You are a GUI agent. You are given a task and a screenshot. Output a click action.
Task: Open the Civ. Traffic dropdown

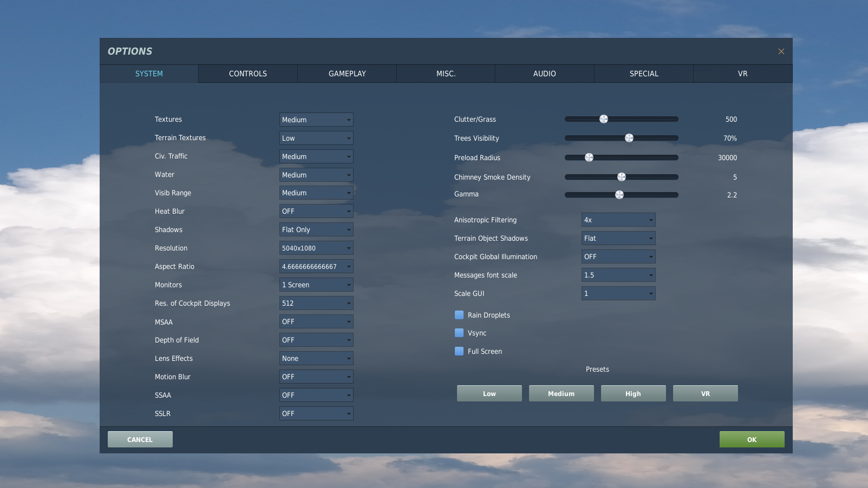click(316, 156)
